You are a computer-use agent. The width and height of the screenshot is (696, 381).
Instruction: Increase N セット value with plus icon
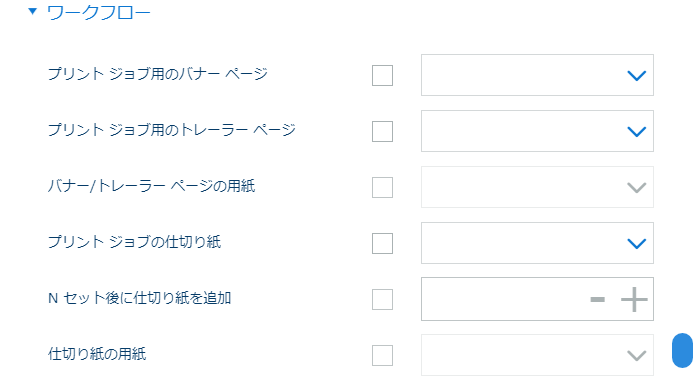[634, 299]
